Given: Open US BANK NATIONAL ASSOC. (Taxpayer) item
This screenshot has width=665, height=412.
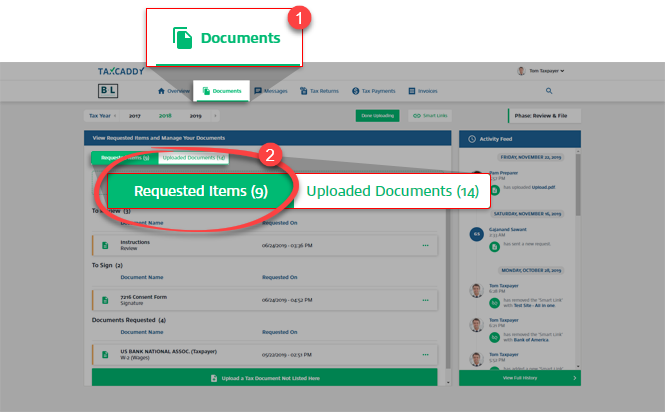Looking at the screenshot, I should (x=265, y=354).
